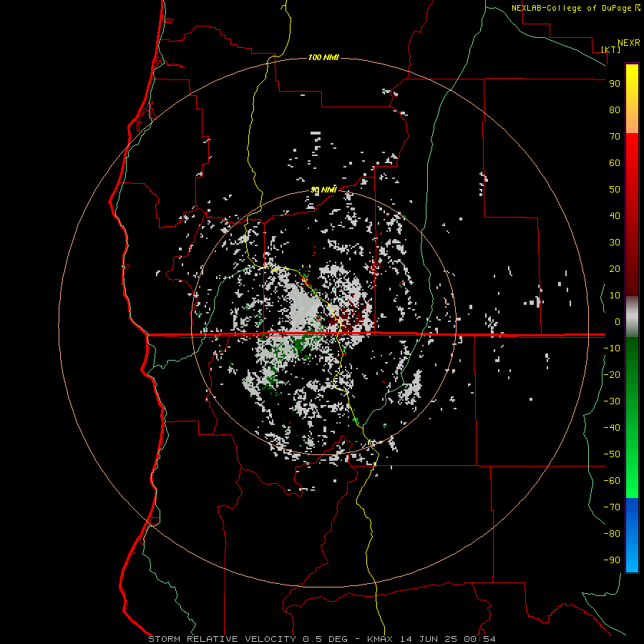Click the NEXR label above the color bar
Viewport: 644px width, 644px height.
(629, 43)
